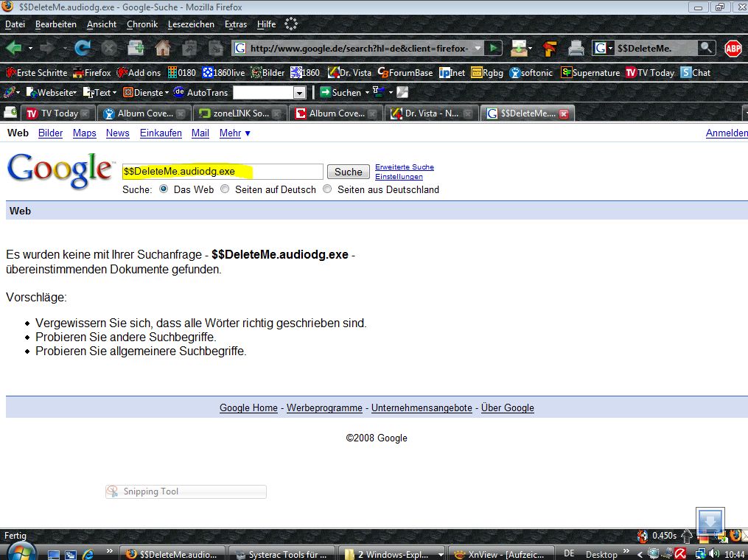Click the Google search query field
Viewport: 748px width, 560px height.
223,171
